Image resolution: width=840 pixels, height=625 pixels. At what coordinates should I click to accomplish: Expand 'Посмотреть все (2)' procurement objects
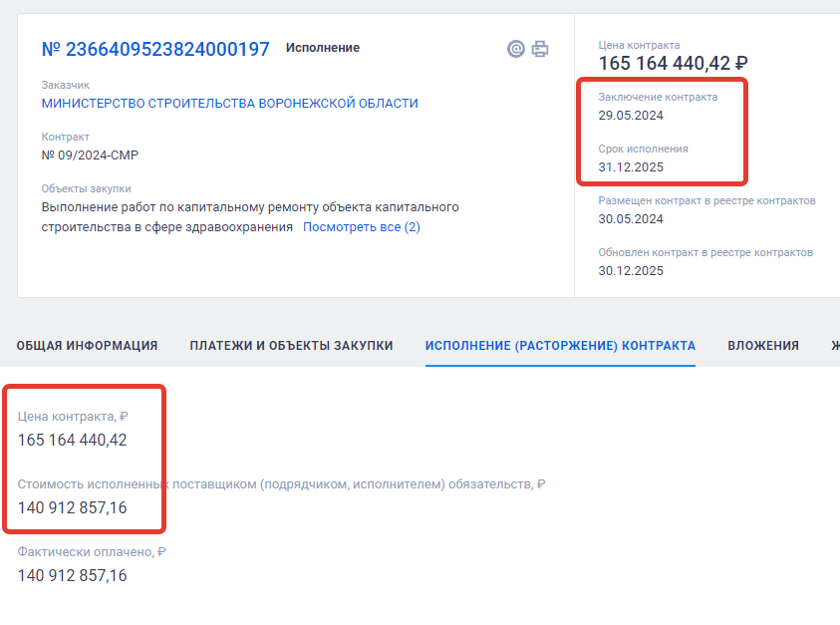(362, 227)
